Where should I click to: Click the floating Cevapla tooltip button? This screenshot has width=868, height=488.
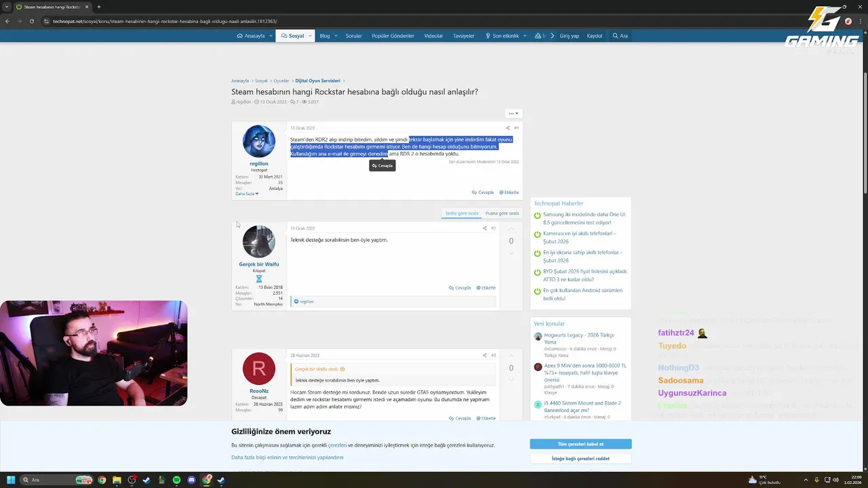(382, 165)
